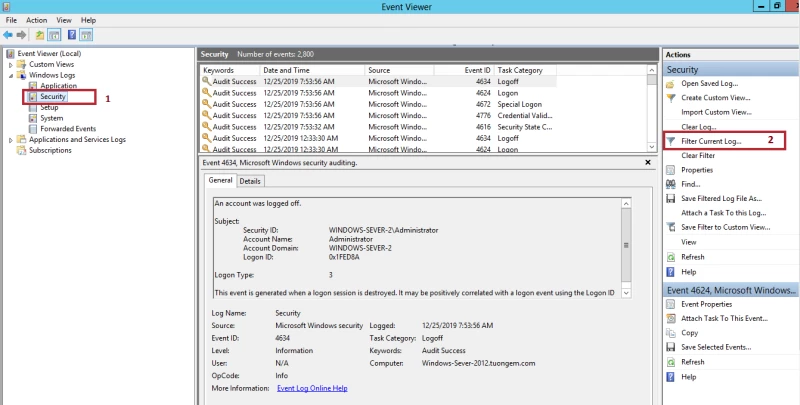Select the Security log in the tree
This screenshot has height=405, width=800.
coord(53,96)
